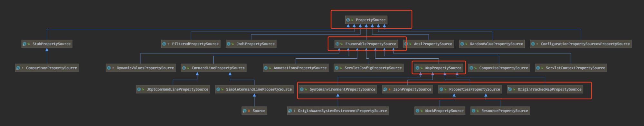
Task: Select the PropertiesPropertySource class node
Action: [470, 90]
